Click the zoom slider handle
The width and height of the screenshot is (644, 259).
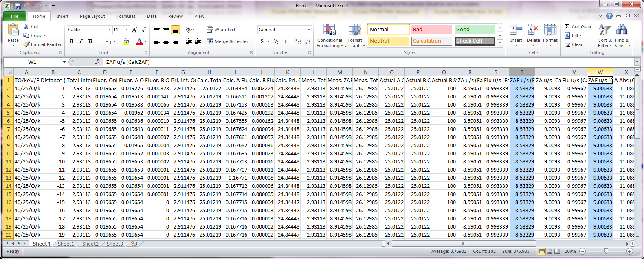(606, 251)
